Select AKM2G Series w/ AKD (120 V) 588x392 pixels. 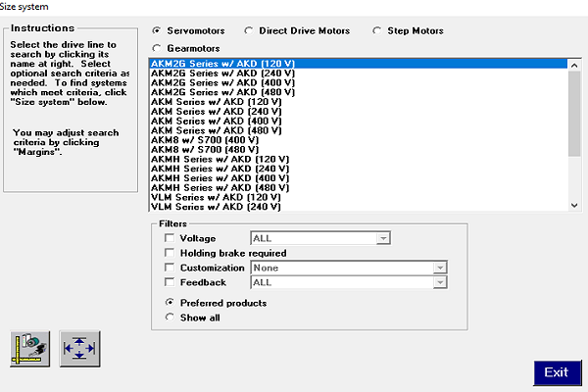tap(359, 64)
